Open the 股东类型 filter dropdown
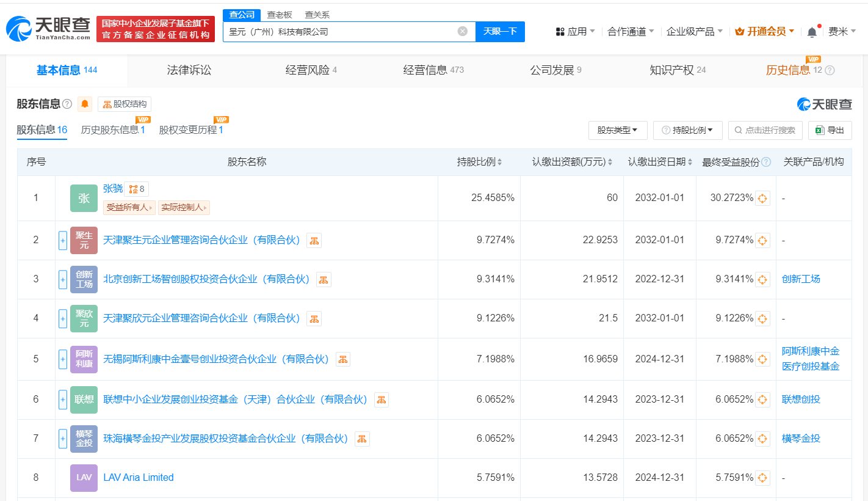This screenshot has width=868, height=501. point(618,130)
